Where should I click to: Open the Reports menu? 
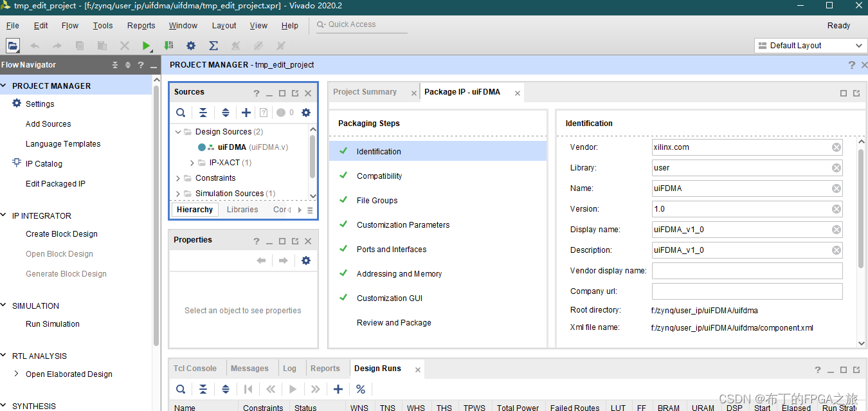coord(141,26)
